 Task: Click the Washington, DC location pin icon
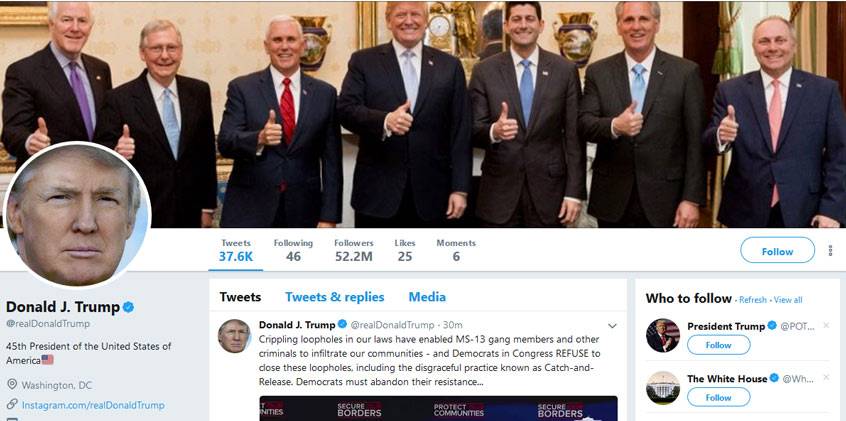coord(12,385)
